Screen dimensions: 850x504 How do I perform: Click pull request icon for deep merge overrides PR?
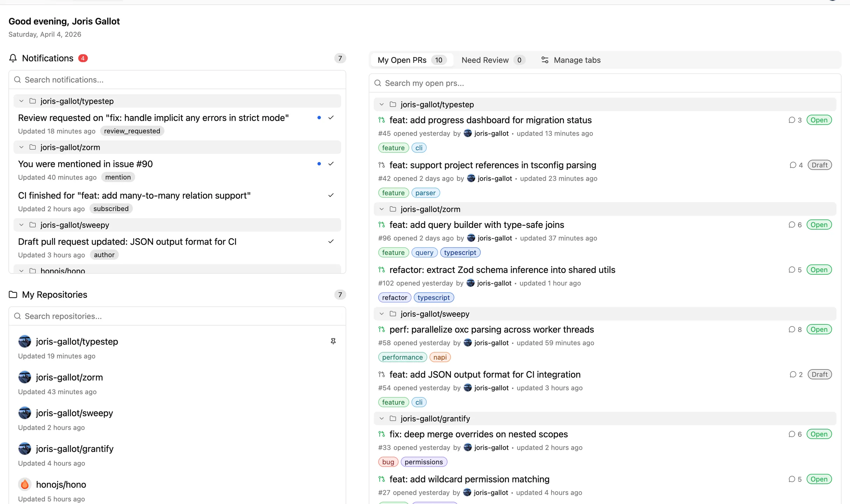coord(382,434)
